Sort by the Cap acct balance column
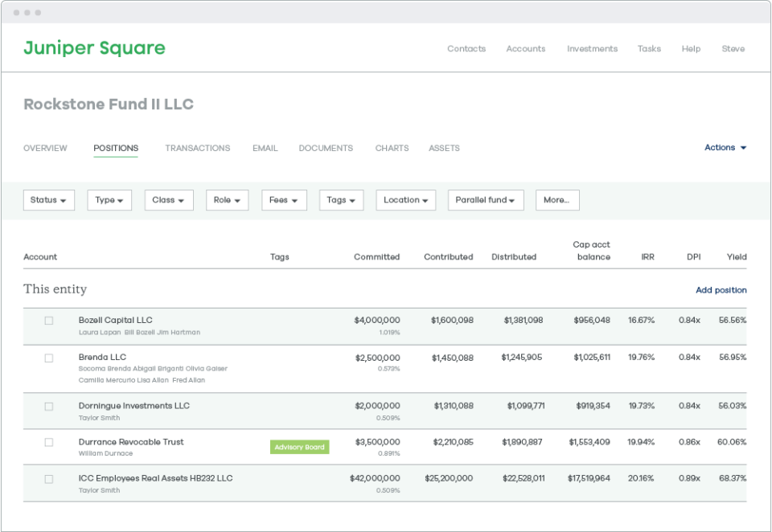 591,251
